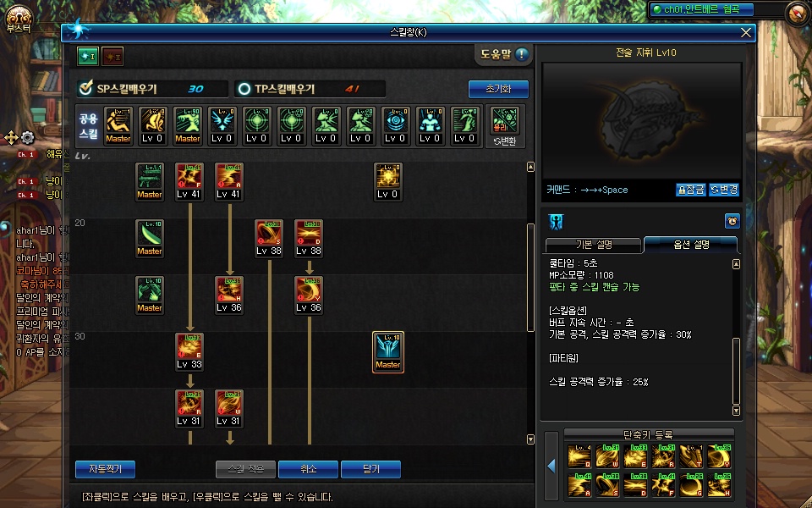Click down arrow of the description scrollbar

(737, 411)
